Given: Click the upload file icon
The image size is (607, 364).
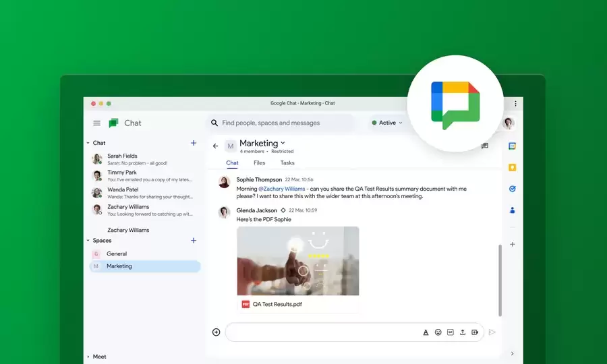Looking at the screenshot, I should (x=462, y=332).
